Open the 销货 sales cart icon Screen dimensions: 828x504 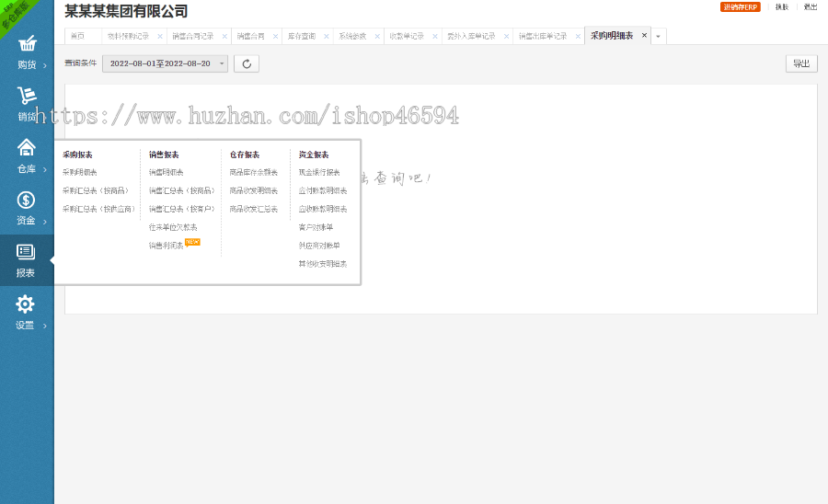click(27, 96)
